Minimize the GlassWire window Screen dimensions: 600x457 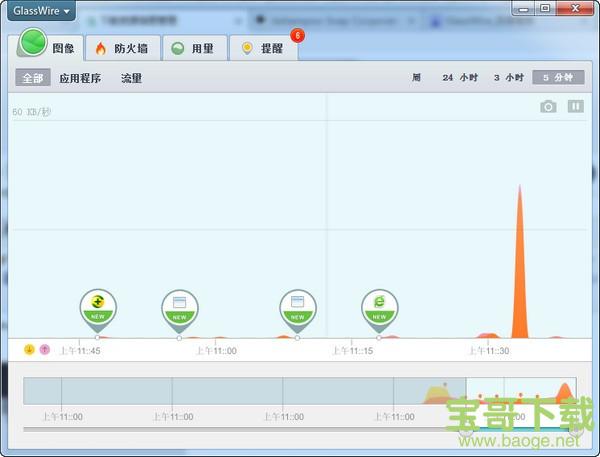(524, 8)
